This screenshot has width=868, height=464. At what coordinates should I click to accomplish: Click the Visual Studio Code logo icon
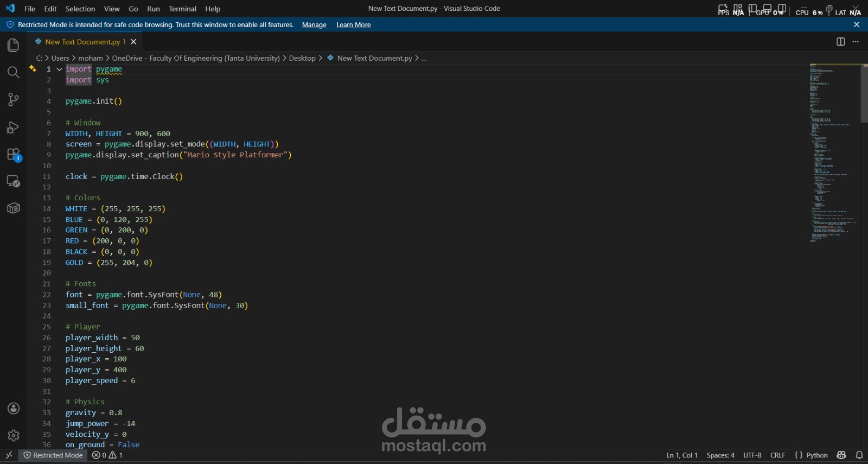point(10,8)
